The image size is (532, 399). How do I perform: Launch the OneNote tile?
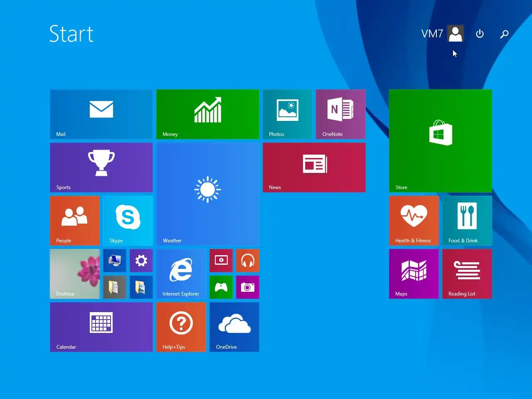click(341, 114)
